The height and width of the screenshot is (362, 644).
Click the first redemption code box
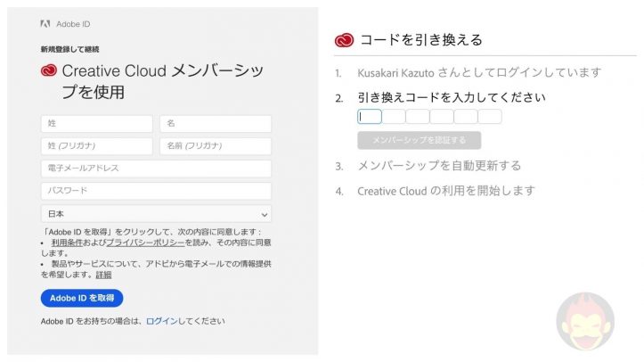pyautogui.click(x=370, y=117)
